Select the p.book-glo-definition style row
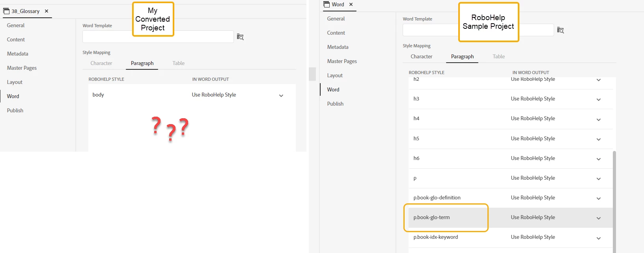The height and width of the screenshot is (253, 644). click(511, 198)
